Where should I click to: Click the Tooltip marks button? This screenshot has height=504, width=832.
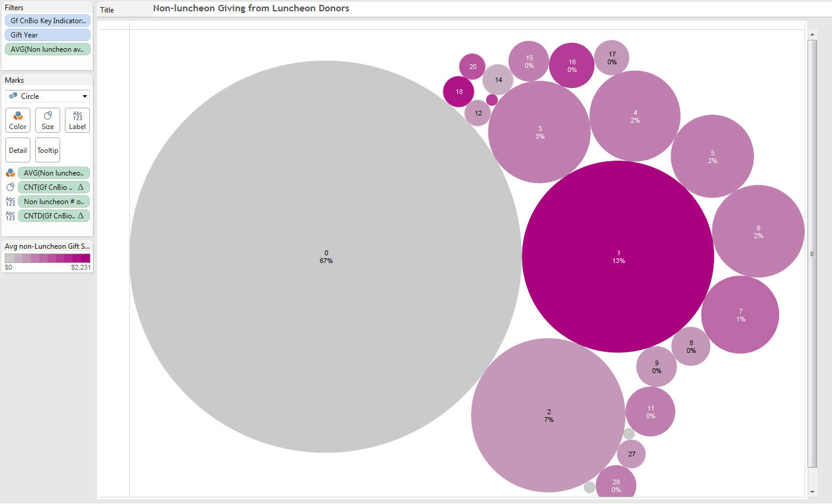point(48,150)
